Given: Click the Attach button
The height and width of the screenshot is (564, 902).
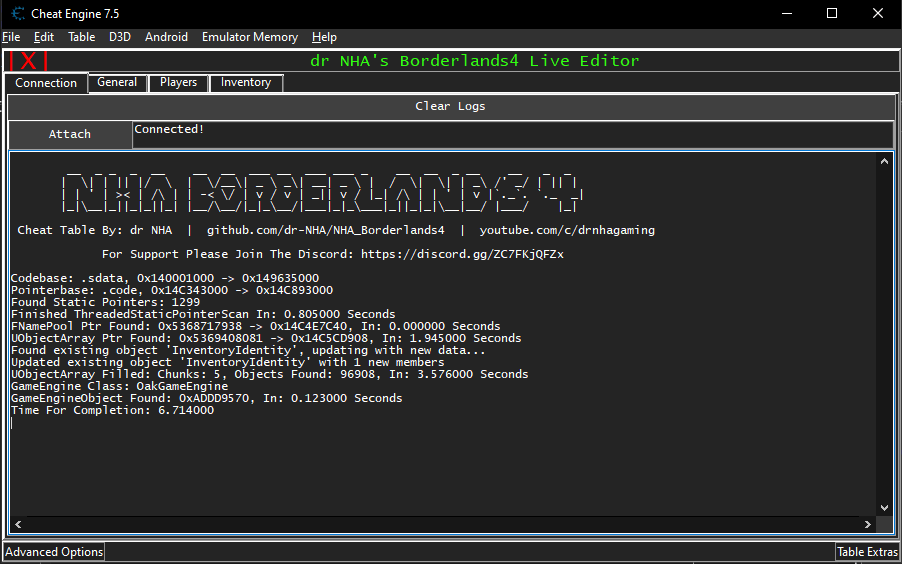Looking at the screenshot, I should [x=70, y=134].
